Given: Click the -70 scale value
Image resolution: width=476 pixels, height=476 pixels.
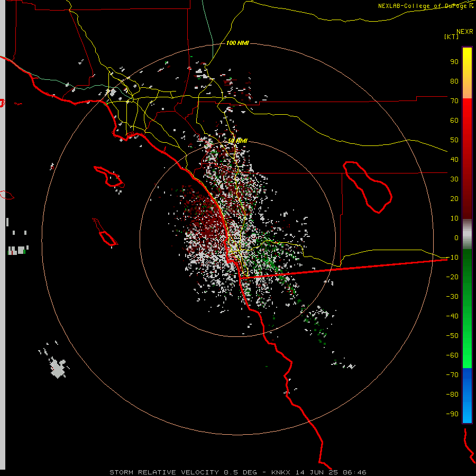Looking at the screenshot, I should coord(452,375).
